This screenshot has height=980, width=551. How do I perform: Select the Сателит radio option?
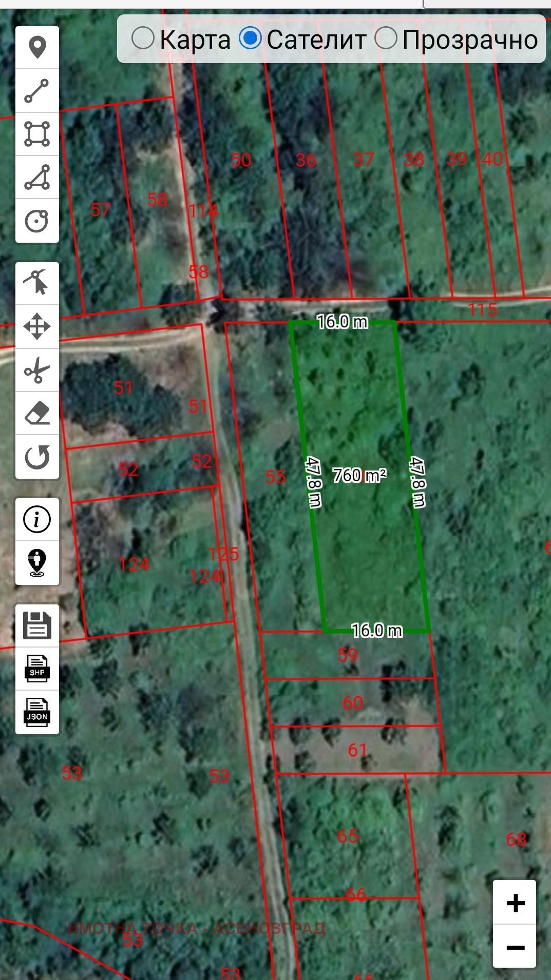[x=251, y=38]
